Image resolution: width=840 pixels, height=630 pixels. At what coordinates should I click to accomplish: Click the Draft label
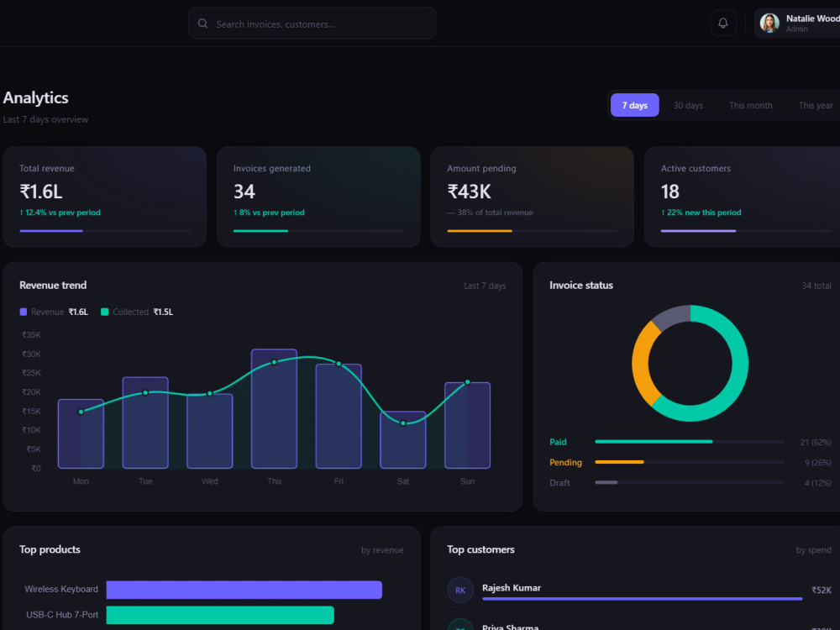click(559, 483)
